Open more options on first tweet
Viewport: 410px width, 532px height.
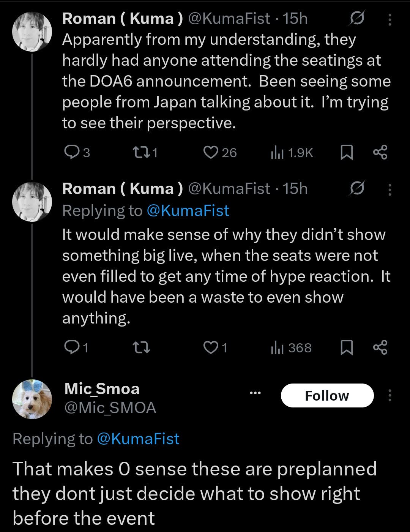(x=389, y=19)
